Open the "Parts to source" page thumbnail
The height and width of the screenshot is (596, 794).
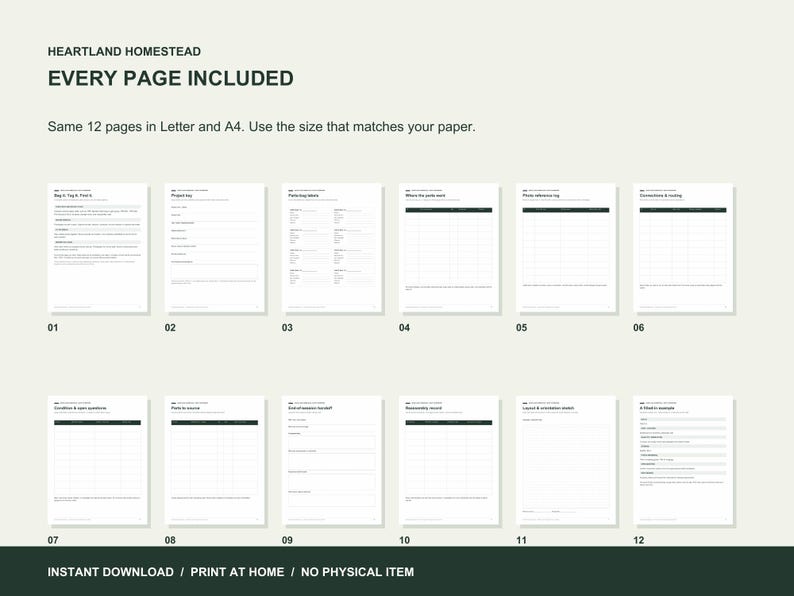215,460
